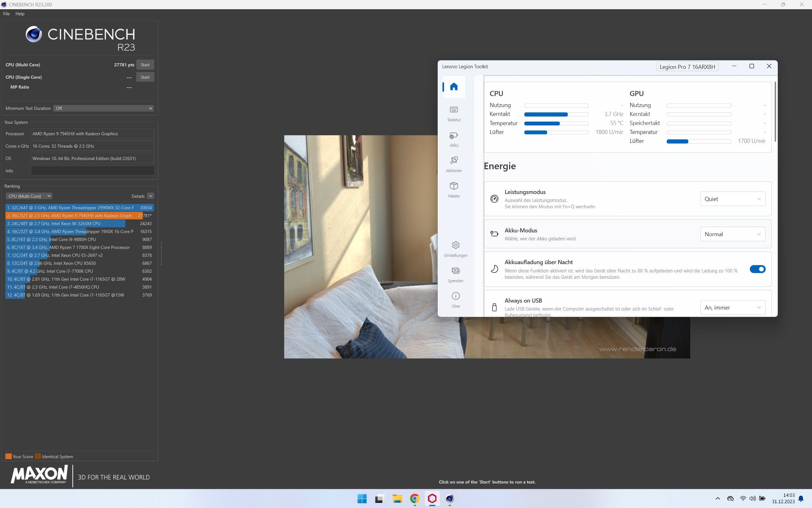The width and height of the screenshot is (812, 508).
Task: Open the Windows Start menu
Action: tap(362, 498)
